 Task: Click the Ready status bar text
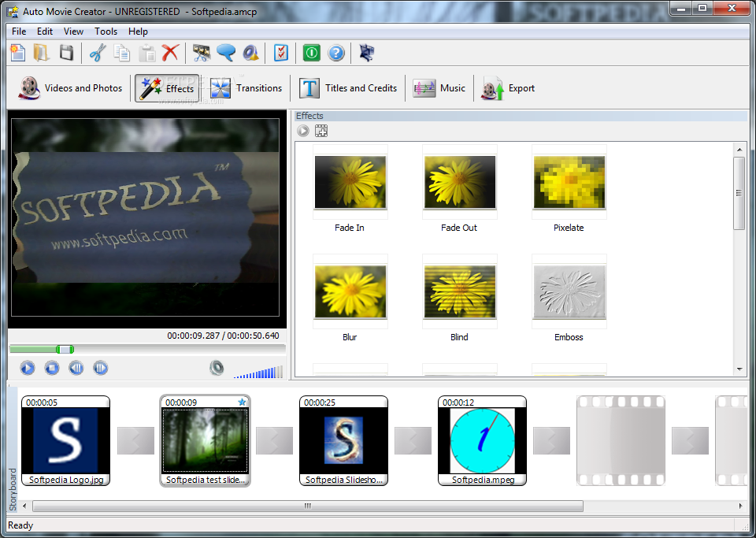tap(20, 525)
